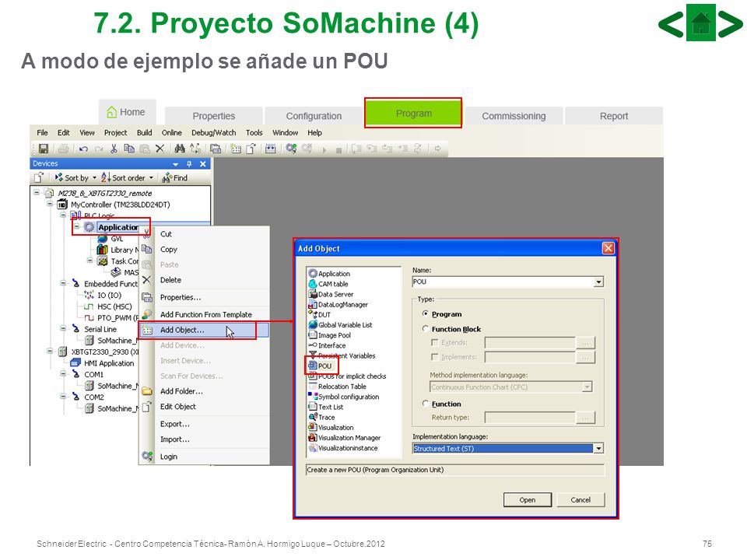The image size is (747, 560).
Task: Choose Edit Object in the context menu
Action: pyautogui.click(x=205, y=407)
